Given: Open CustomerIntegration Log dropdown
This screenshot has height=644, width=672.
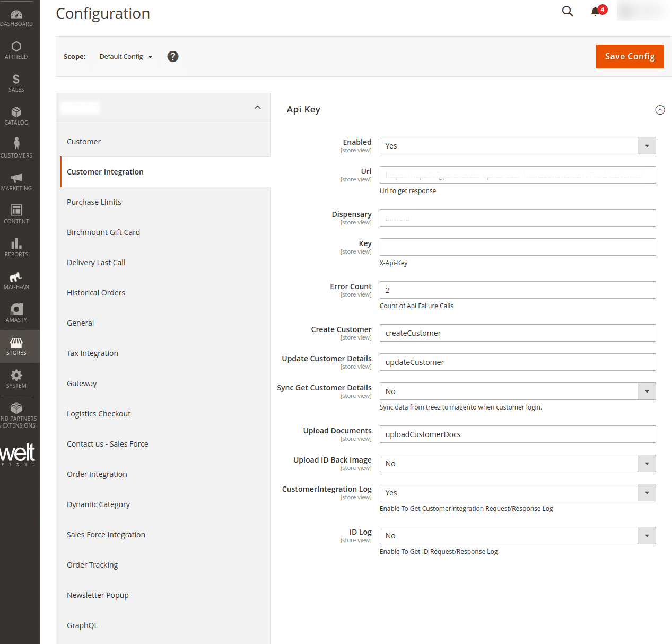Looking at the screenshot, I should point(518,493).
